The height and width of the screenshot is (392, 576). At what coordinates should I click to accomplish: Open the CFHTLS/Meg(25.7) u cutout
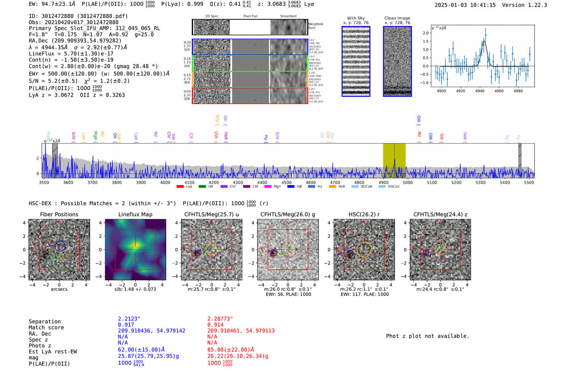pos(212,250)
